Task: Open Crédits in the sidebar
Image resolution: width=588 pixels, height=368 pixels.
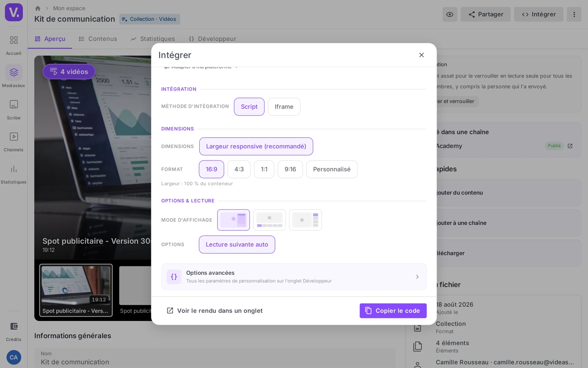Action: pyautogui.click(x=14, y=331)
